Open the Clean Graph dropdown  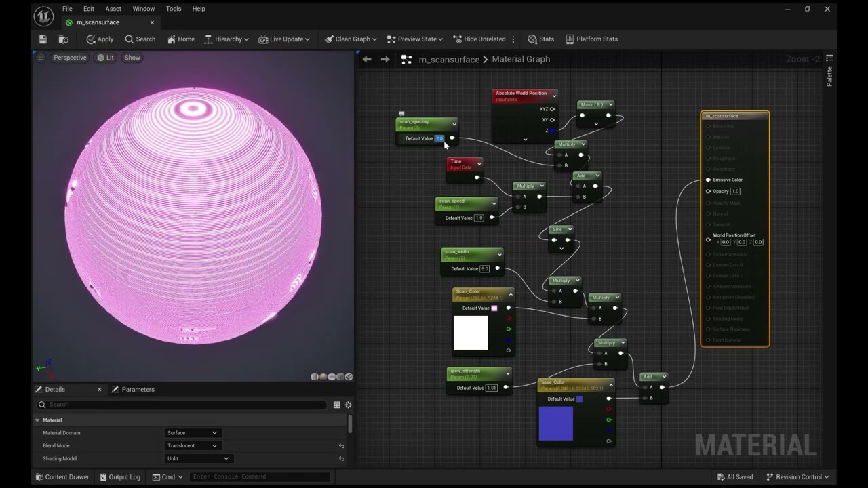[x=351, y=39]
